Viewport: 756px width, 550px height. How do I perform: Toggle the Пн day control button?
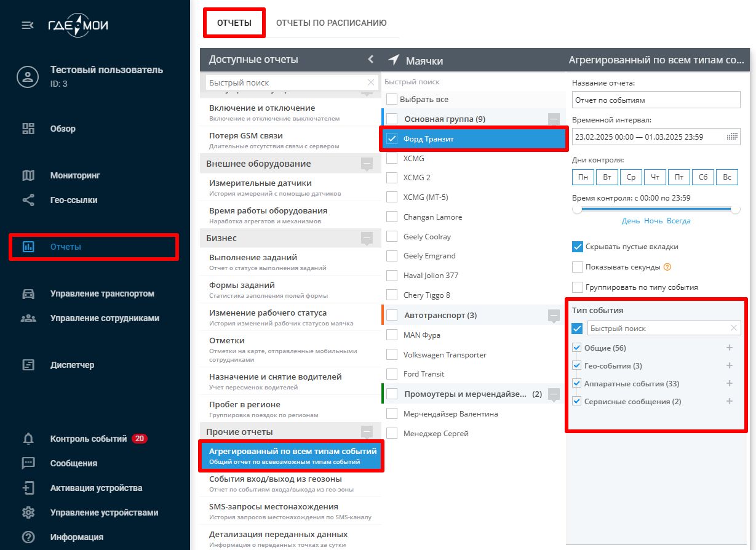pos(583,177)
